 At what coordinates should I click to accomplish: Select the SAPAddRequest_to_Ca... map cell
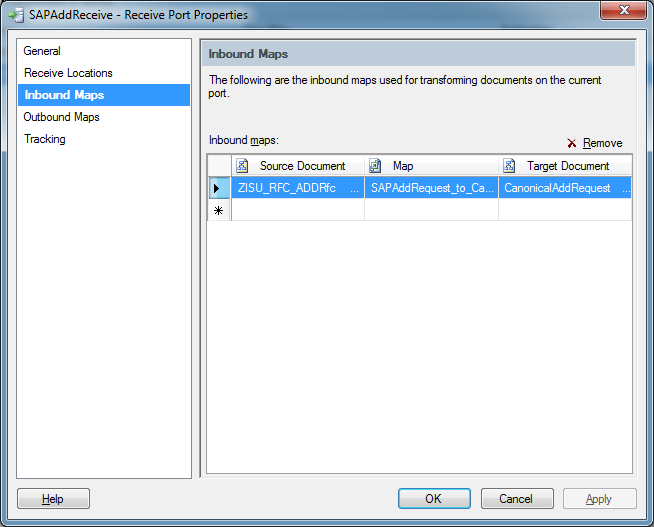click(x=431, y=188)
